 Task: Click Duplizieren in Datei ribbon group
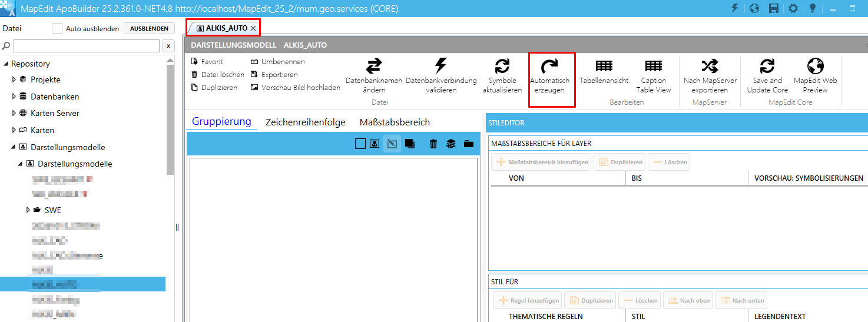pyautogui.click(x=214, y=87)
